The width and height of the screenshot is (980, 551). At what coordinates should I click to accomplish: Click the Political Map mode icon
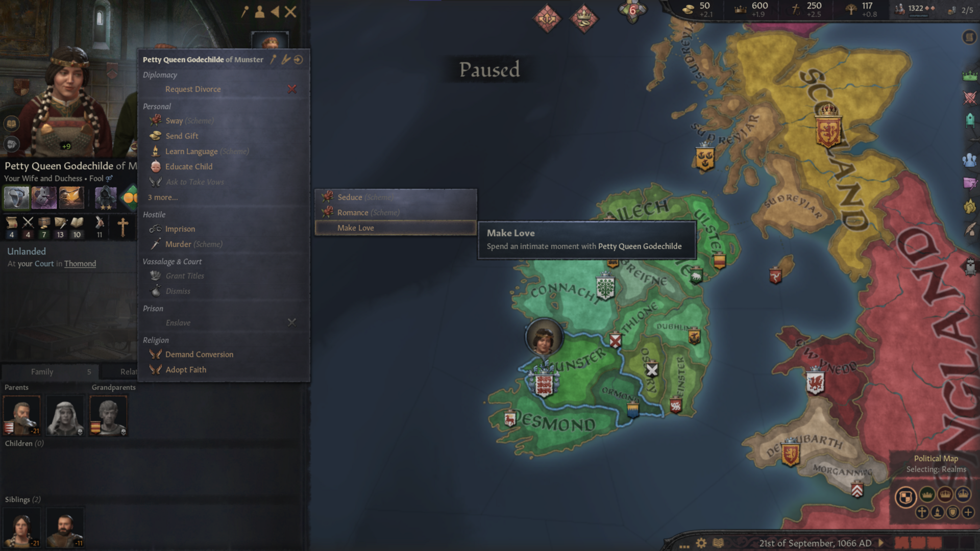click(x=905, y=497)
